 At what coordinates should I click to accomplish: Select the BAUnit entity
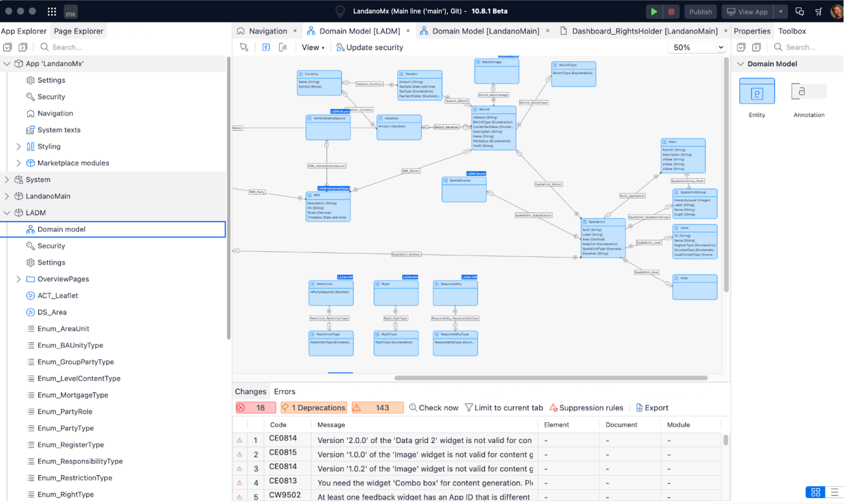[494, 128]
